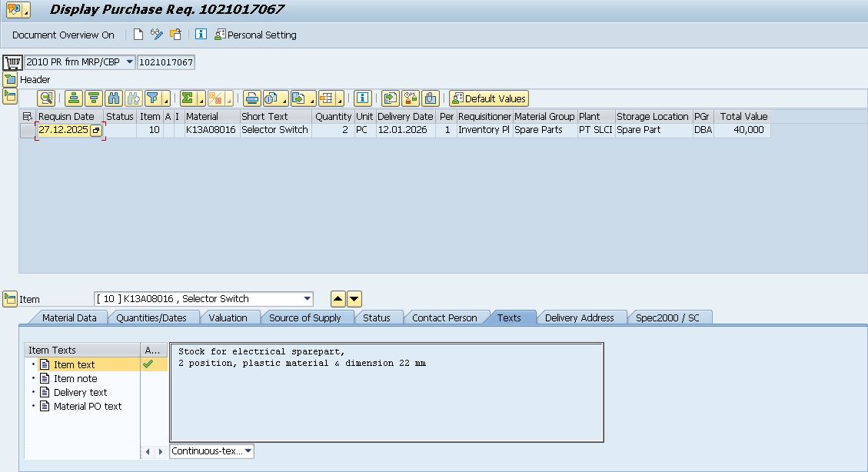Screen dimensions: 868x472
Task: Open the item selector dropdown for Selector Switch
Action: pyautogui.click(x=308, y=299)
